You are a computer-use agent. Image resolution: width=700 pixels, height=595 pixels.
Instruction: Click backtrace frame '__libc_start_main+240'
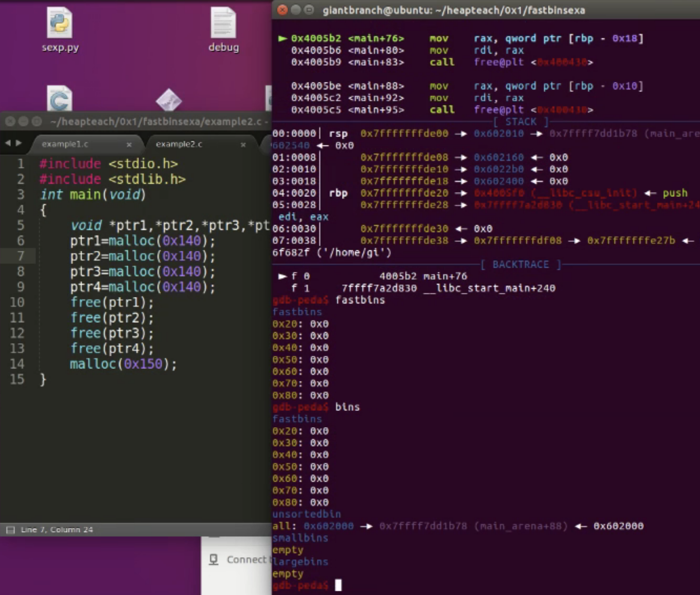490,288
